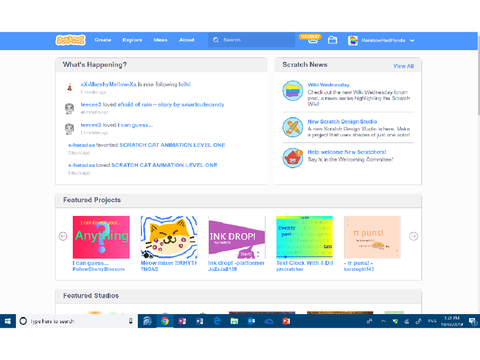Open Microsoft Word from the taskbar
The image size is (480, 360).
pyautogui.click(x=199, y=321)
